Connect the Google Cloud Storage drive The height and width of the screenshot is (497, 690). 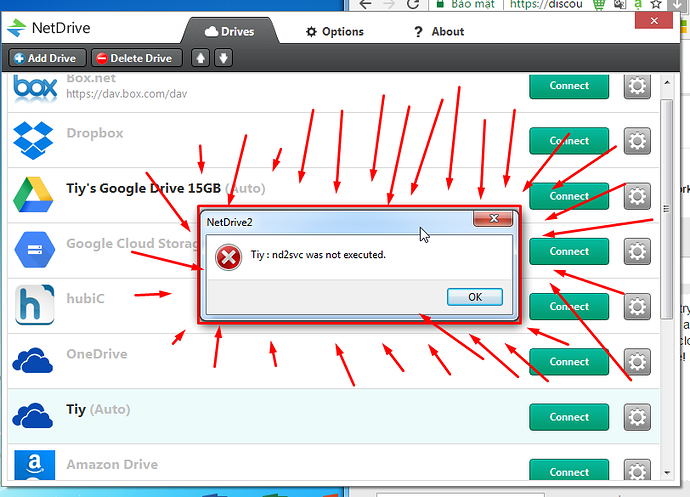[569, 251]
